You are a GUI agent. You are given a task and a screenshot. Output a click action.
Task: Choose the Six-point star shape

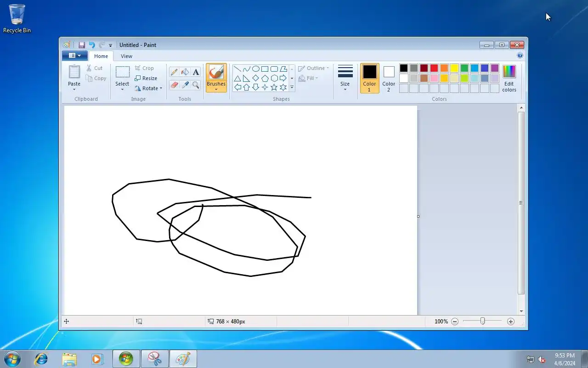(283, 87)
